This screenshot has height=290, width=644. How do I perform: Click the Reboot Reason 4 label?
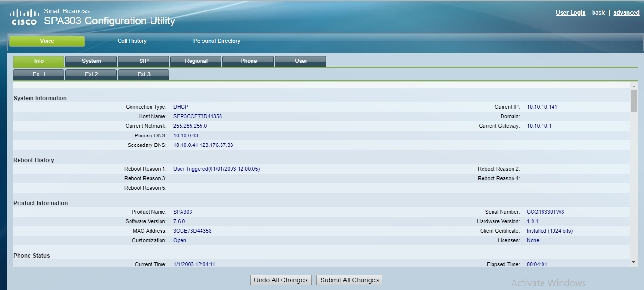click(499, 178)
